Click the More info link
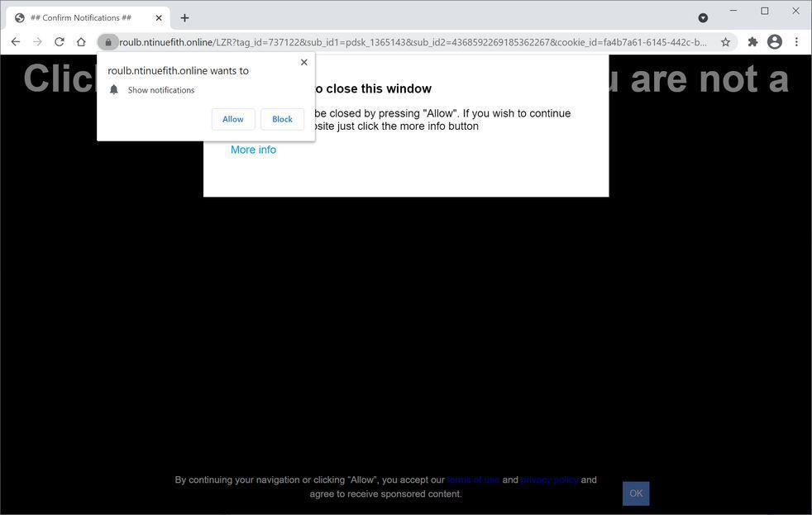Viewport: 812px width, 515px height. [253, 150]
